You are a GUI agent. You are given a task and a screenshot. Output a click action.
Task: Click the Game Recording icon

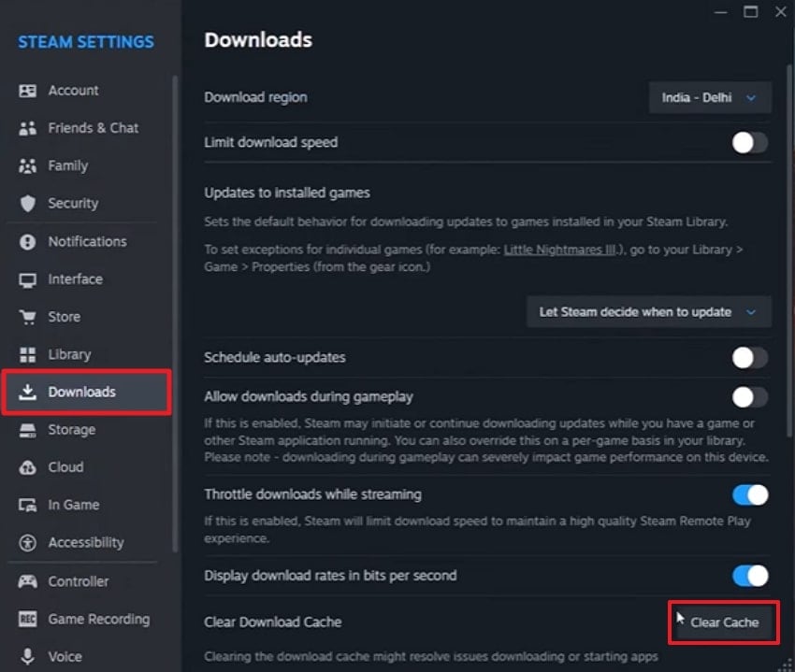point(28,619)
